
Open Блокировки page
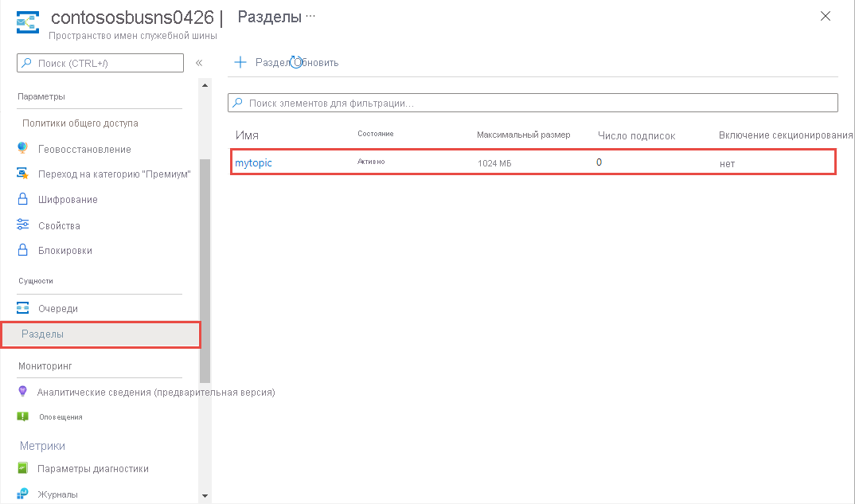[65, 250]
